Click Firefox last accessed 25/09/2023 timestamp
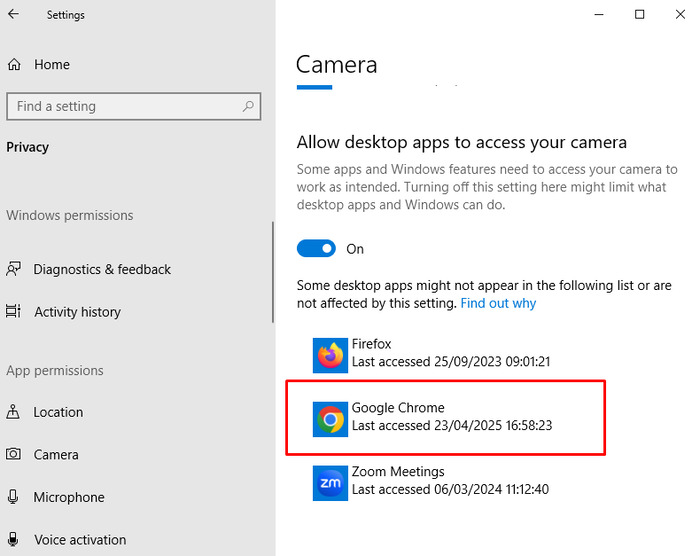The image size is (700, 556). tap(451, 361)
